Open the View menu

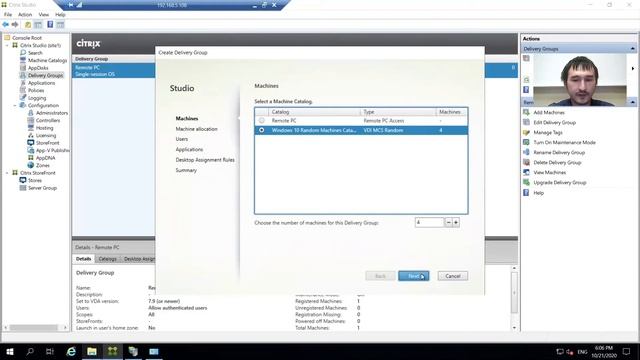coord(43,15)
